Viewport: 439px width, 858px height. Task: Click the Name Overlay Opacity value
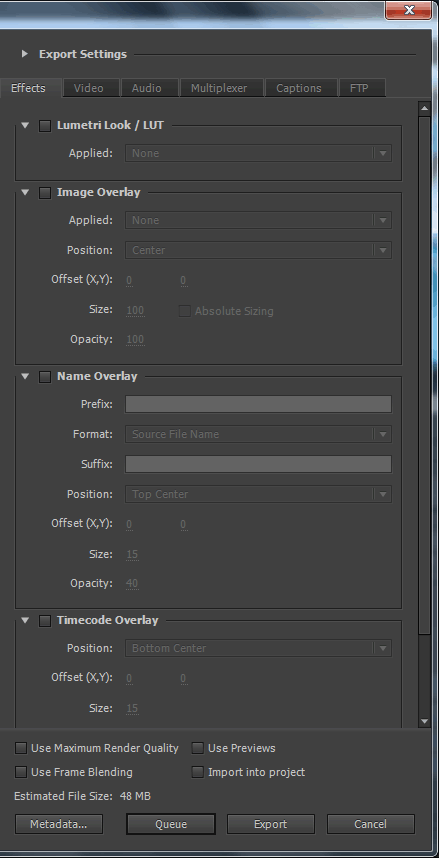click(132, 583)
